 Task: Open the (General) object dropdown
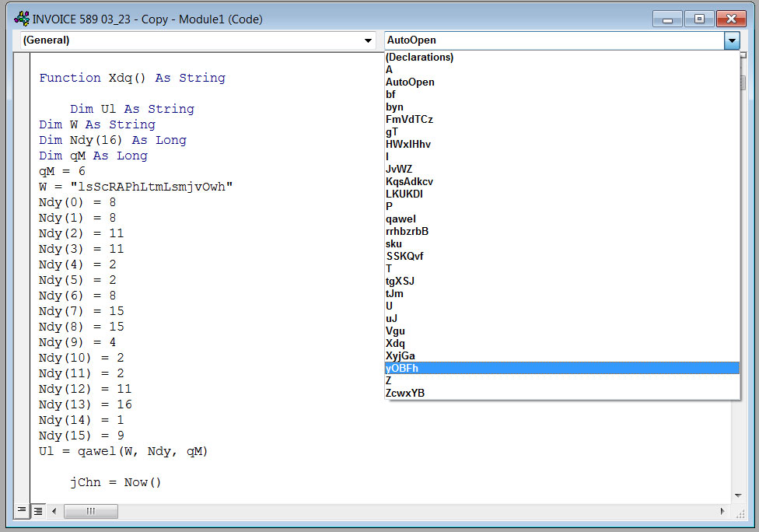[x=368, y=40]
